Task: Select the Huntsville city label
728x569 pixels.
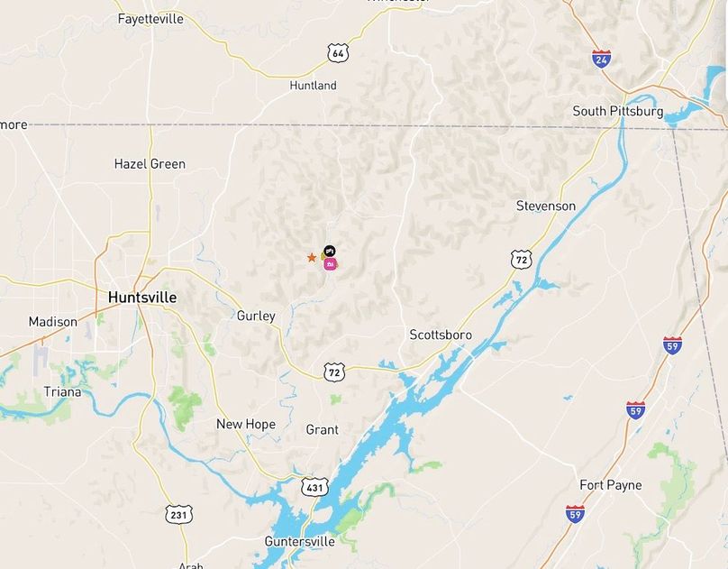Action: tap(142, 298)
